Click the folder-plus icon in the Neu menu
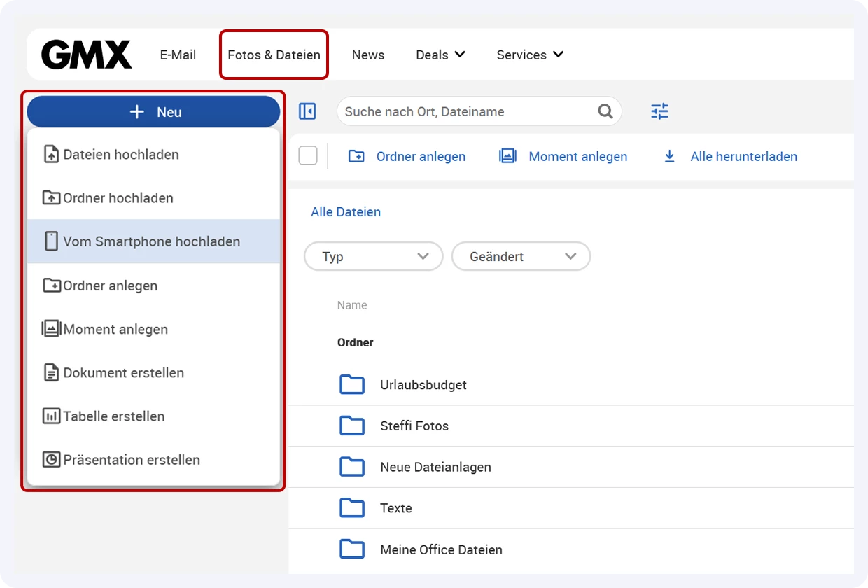The height and width of the screenshot is (588, 868). pos(51,286)
